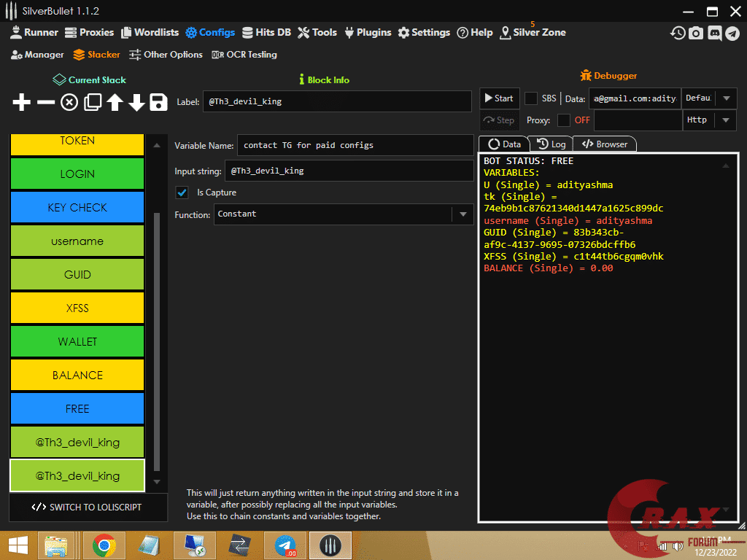Add a new block to the stack

(x=21, y=102)
